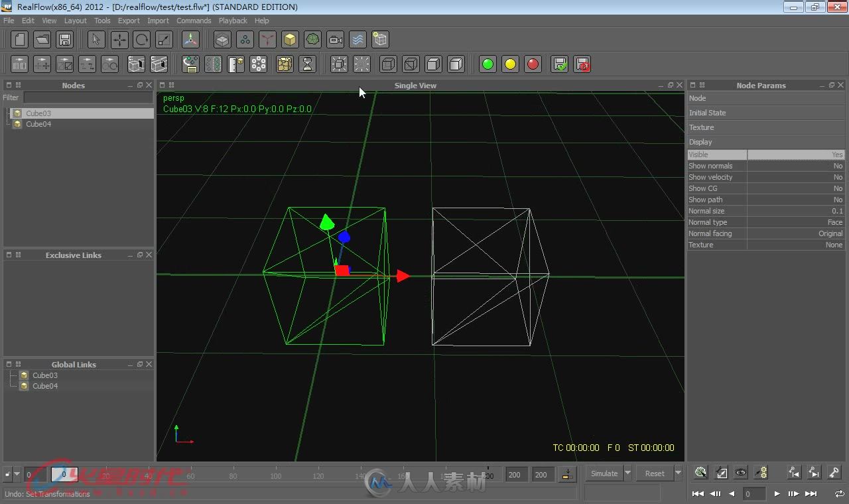Jump to the first frame

pyautogui.click(x=698, y=493)
